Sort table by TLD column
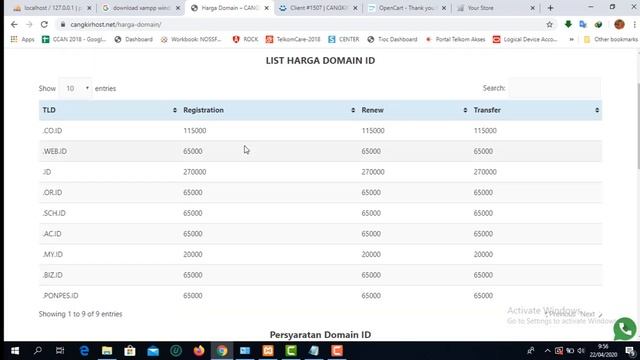Image resolution: width=640 pixels, height=360 pixels. point(109,110)
